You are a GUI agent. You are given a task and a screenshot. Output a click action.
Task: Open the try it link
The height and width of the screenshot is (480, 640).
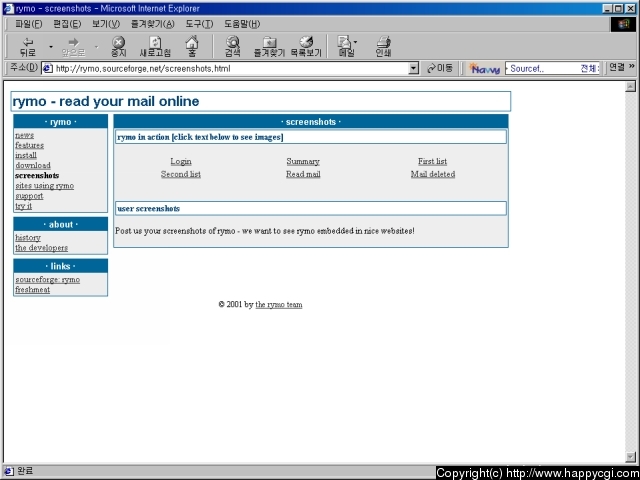coord(23,206)
